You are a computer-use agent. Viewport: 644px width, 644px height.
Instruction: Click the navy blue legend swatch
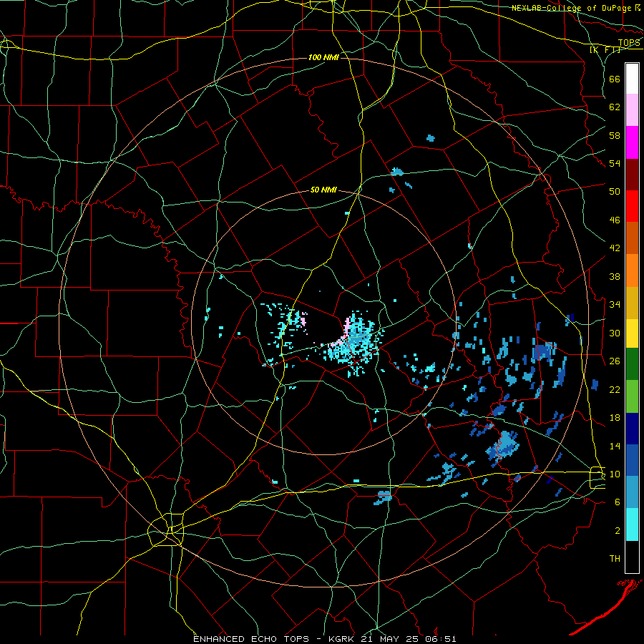632,429
